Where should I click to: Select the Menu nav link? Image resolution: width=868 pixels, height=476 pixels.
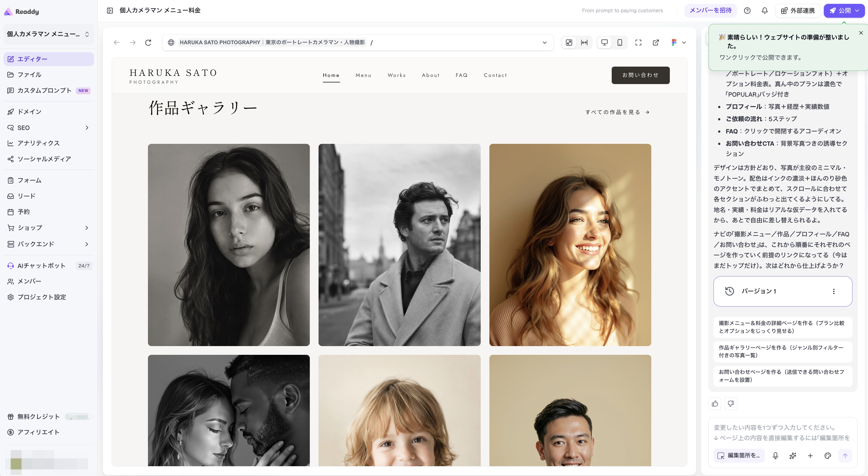tap(363, 75)
